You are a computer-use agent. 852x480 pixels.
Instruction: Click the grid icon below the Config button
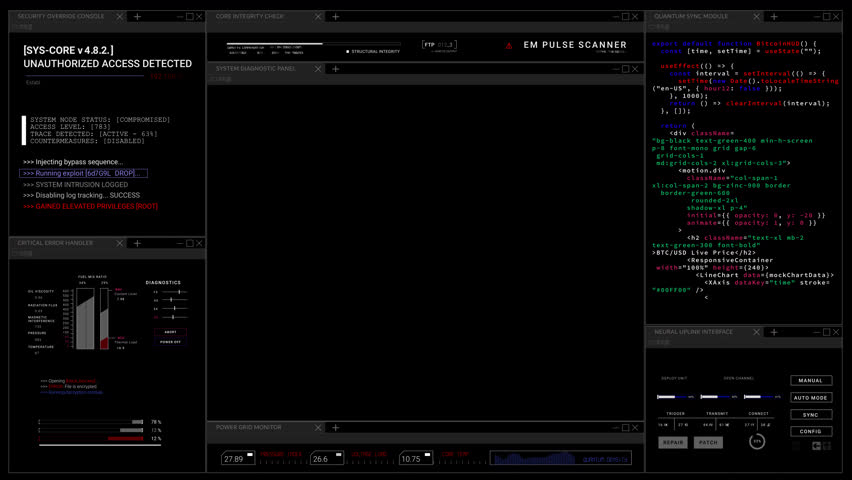[827, 446]
